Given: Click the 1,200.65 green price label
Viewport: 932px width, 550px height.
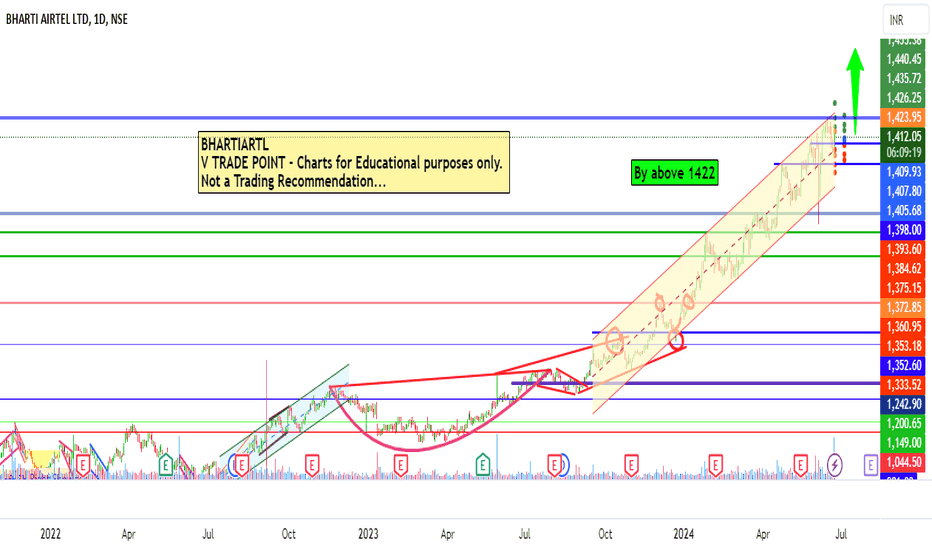Looking at the screenshot, I should coord(903,423).
